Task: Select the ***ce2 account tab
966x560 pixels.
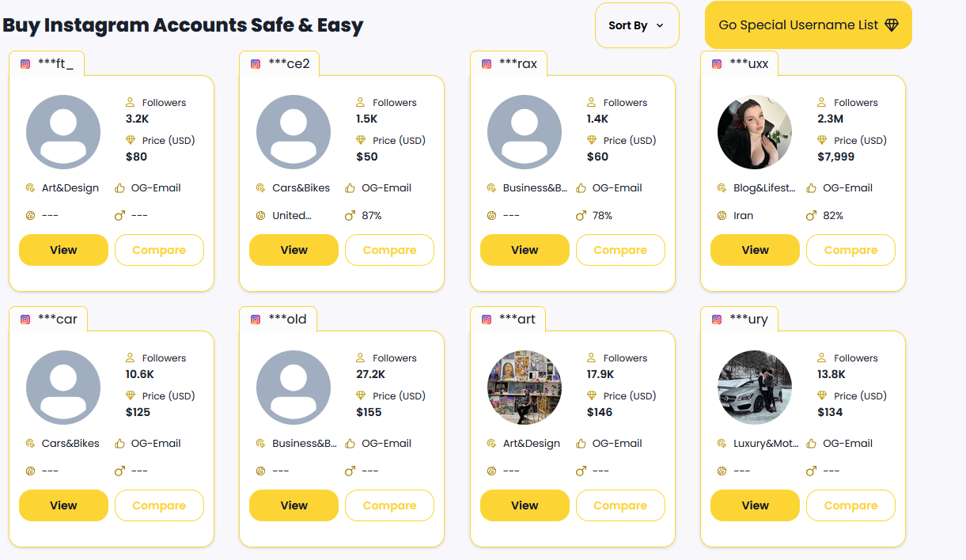Action: tap(288, 64)
